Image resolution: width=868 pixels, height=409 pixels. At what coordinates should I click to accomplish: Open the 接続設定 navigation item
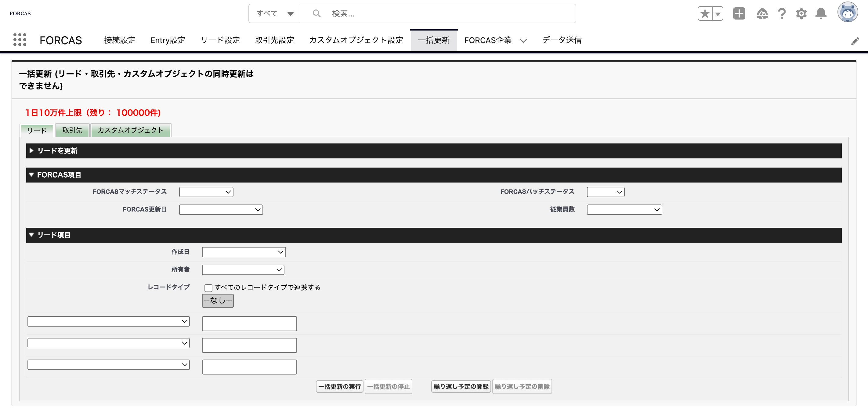[x=120, y=40]
